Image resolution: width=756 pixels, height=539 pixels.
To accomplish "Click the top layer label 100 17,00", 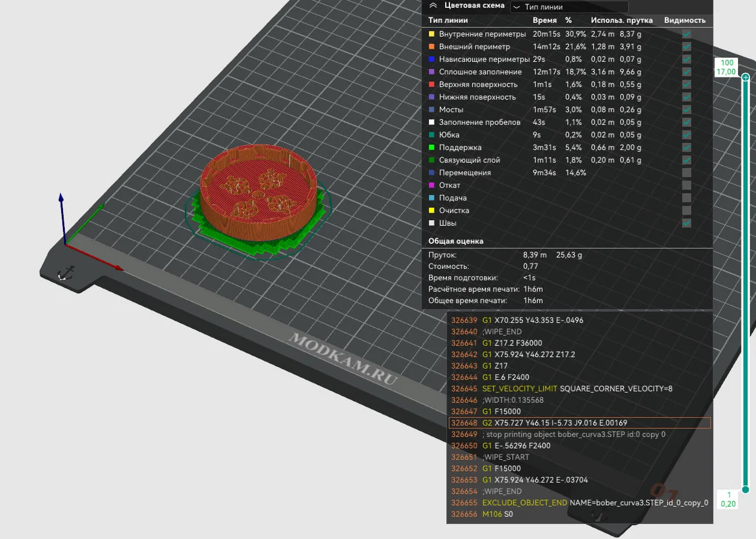I will [727, 67].
